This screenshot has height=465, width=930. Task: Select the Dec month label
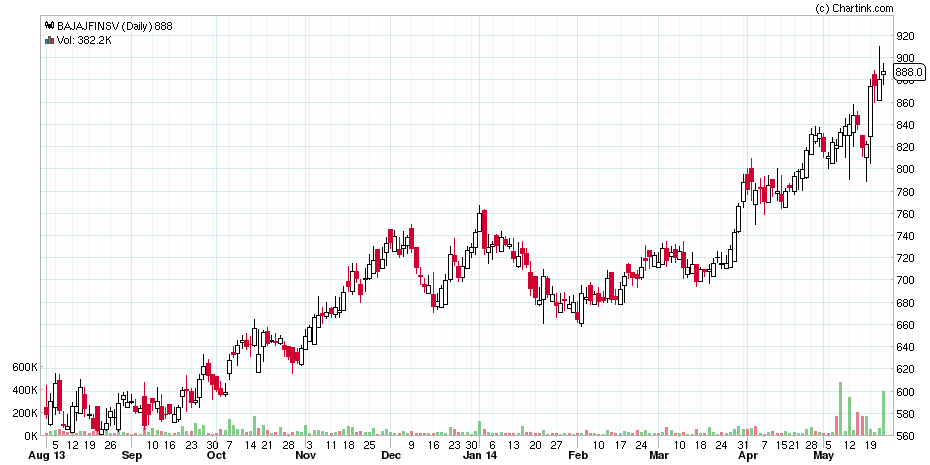click(391, 455)
